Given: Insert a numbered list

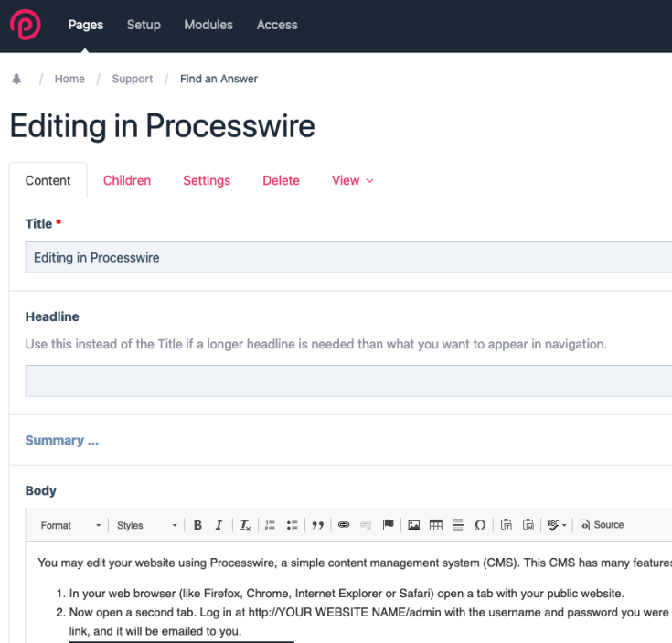Looking at the screenshot, I should (x=270, y=525).
